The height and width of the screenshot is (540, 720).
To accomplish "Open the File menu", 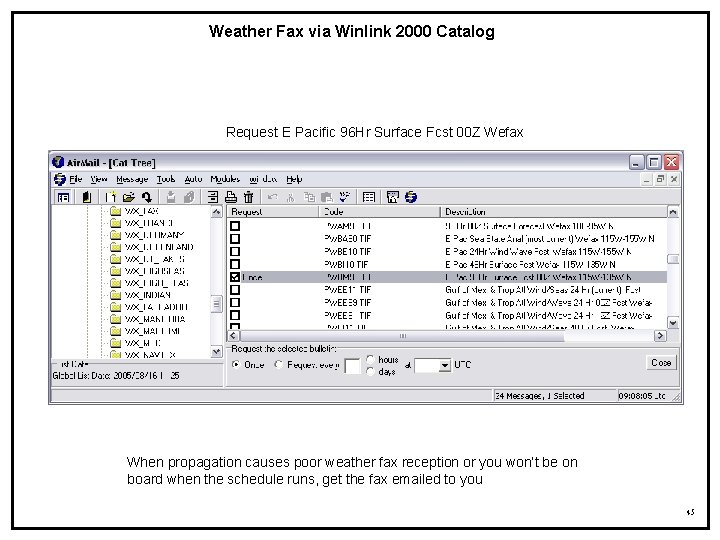I will click(75, 179).
